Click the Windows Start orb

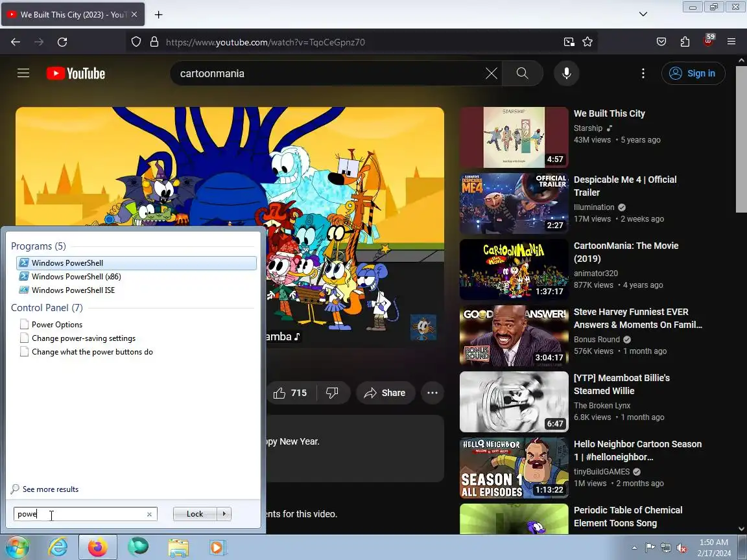pos(17,548)
